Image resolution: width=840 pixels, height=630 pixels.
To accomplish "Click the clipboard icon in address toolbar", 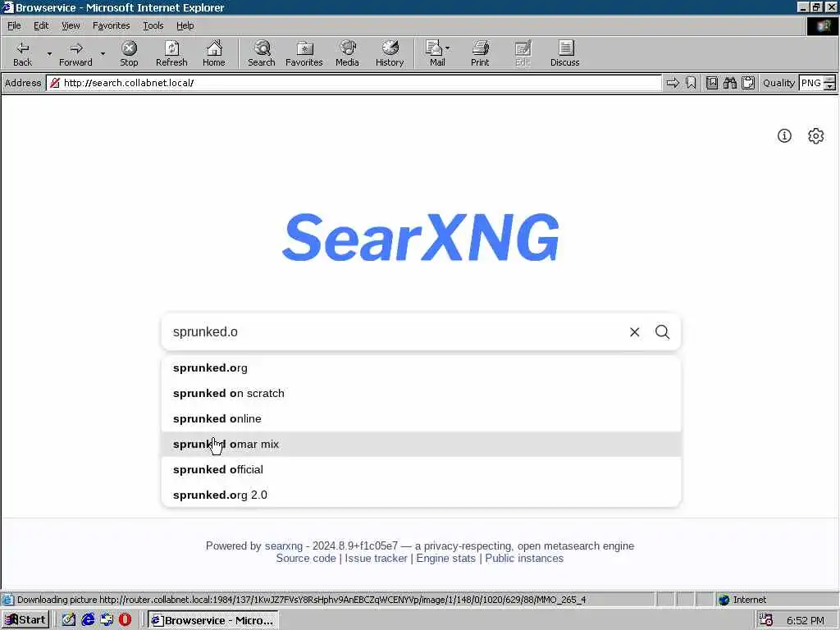I will [x=748, y=83].
